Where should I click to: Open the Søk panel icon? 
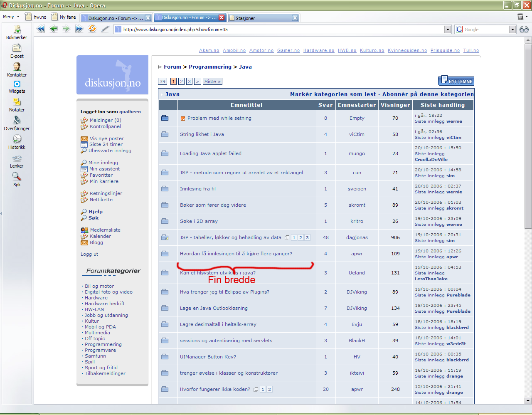click(17, 176)
